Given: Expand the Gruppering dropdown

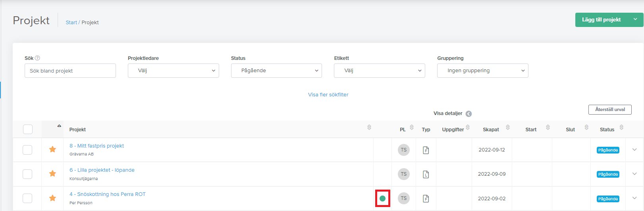Looking at the screenshot, I should pyautogui.click(x=482, y=71).
